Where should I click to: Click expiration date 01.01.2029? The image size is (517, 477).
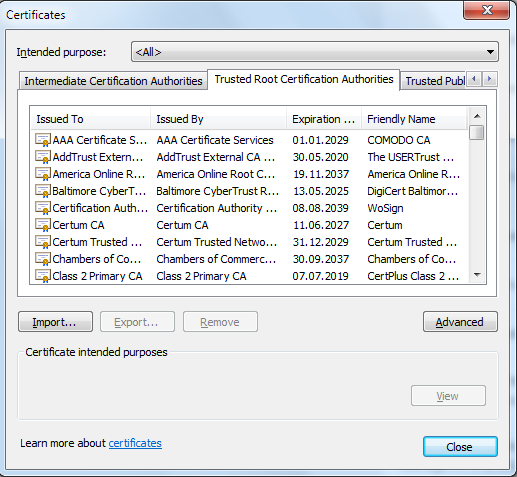[x=320, y=140]
